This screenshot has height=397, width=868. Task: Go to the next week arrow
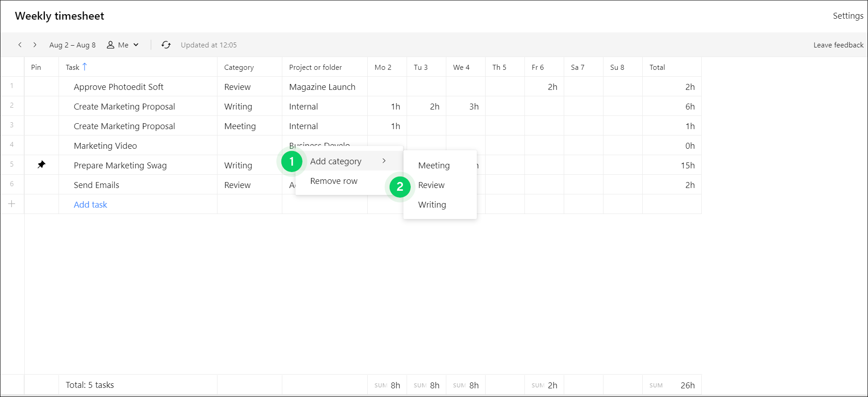(35, 45)
